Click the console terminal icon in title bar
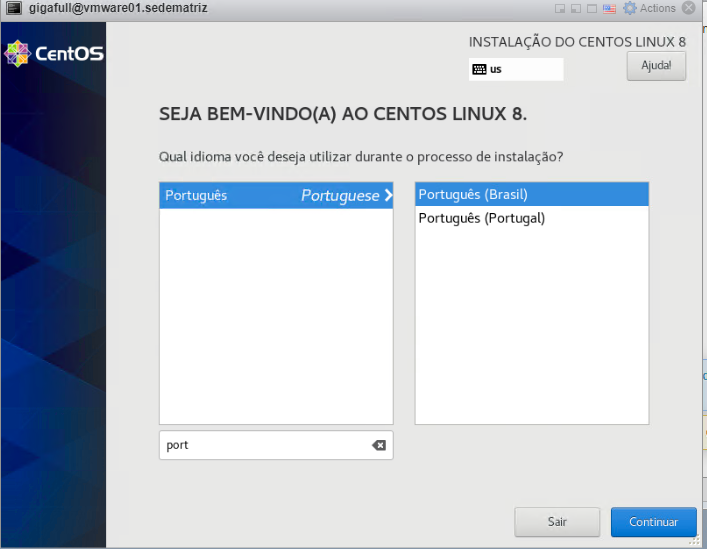 click(14, 8)
